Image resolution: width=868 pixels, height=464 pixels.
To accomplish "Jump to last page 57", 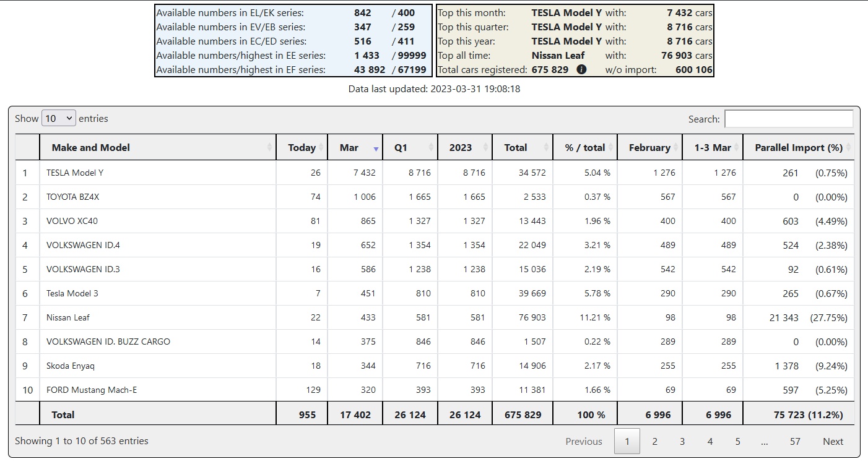I will [795, 441].
